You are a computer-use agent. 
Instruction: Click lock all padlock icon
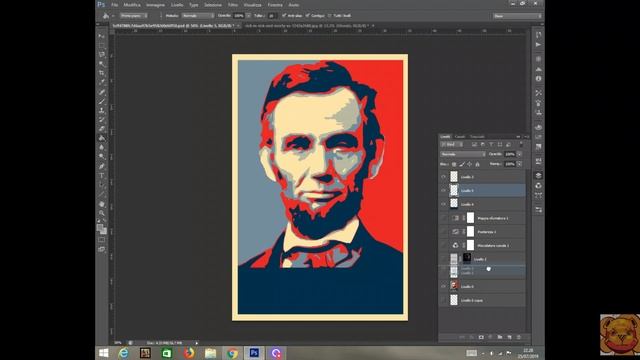click(477, 164)
